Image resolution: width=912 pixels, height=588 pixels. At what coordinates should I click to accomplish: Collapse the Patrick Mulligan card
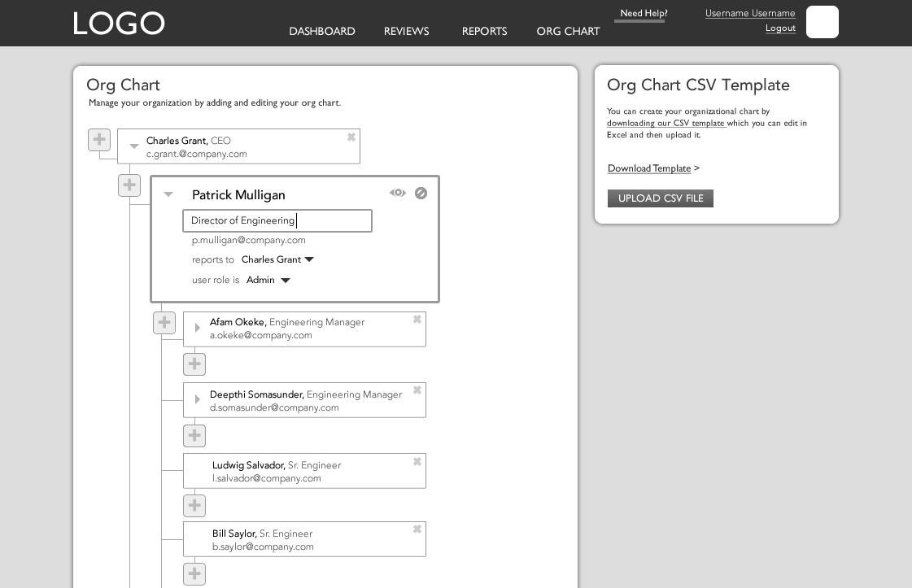click(x=168, y=194)
